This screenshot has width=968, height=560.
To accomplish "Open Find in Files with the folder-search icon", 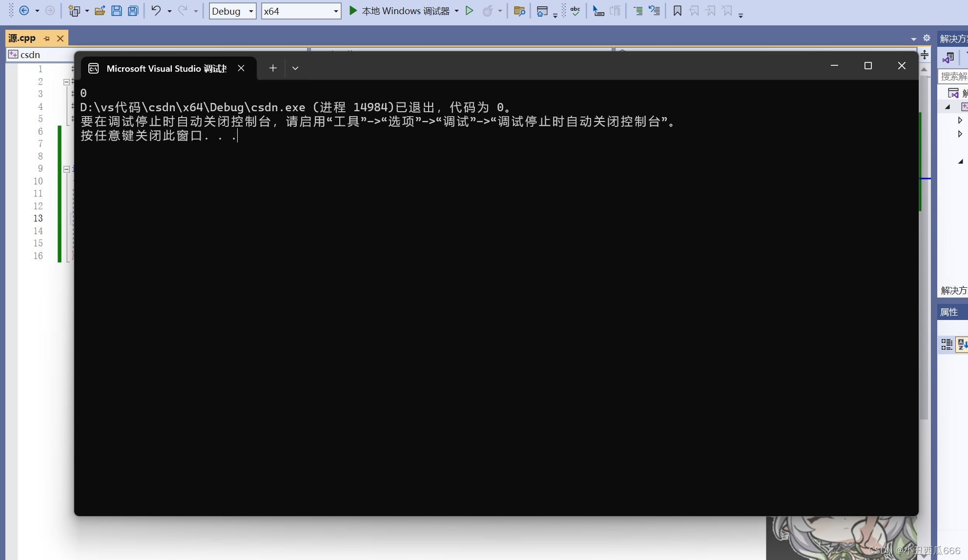I will 519,11.
